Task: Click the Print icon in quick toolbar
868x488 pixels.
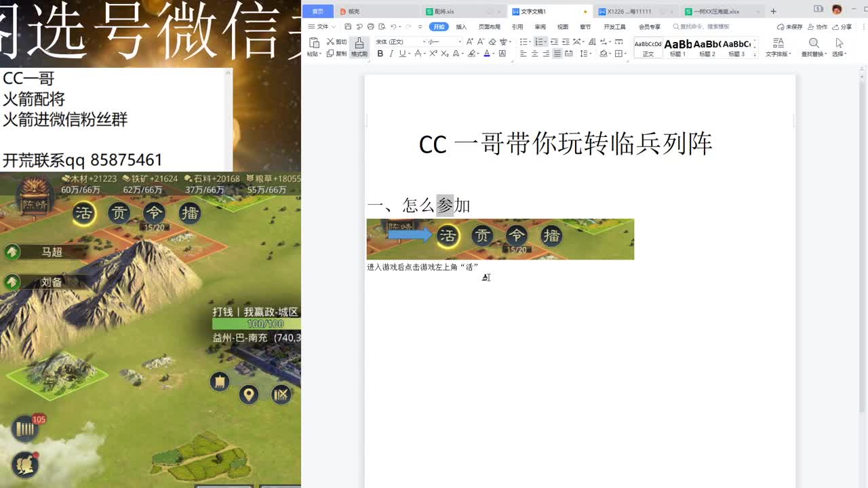Action: coord(370,26)
